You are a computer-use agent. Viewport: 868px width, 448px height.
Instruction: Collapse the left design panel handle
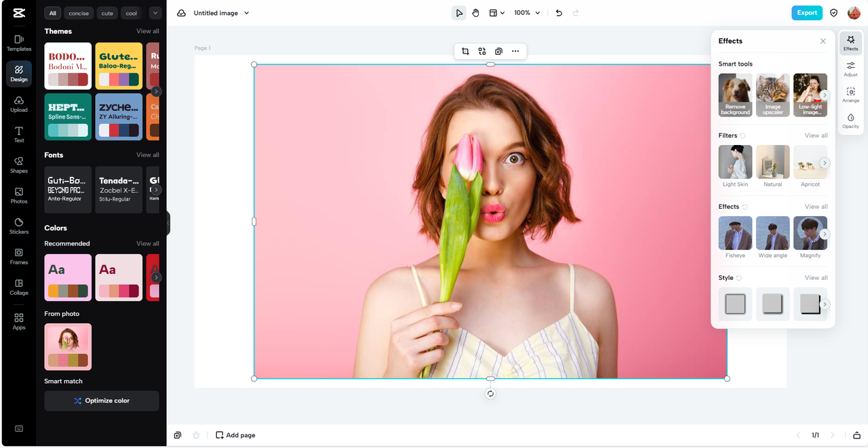(x=167, y=223)
